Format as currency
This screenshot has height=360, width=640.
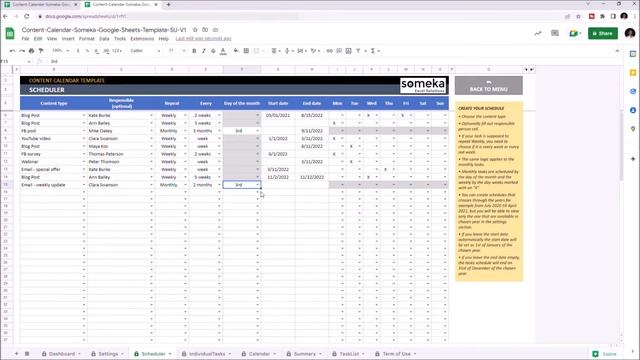click(78, 51)
